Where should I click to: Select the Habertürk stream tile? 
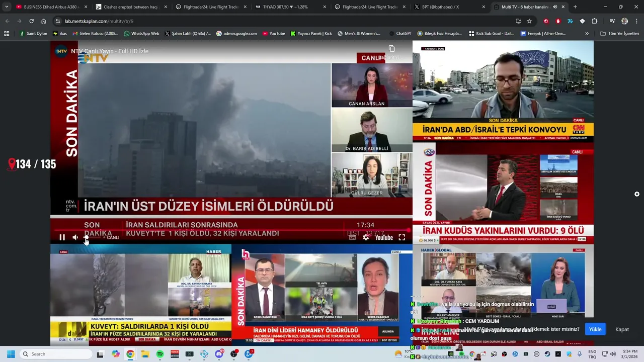click(141, 295)
